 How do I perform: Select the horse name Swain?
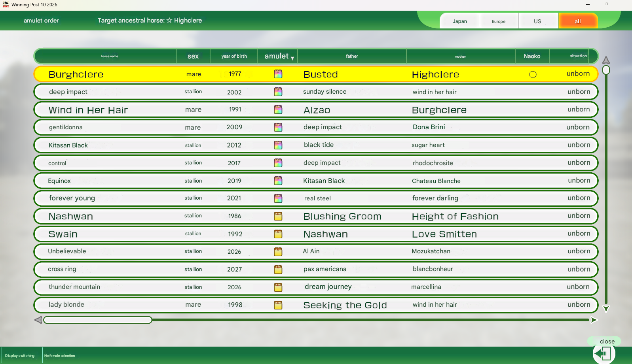tap(63, 234)
